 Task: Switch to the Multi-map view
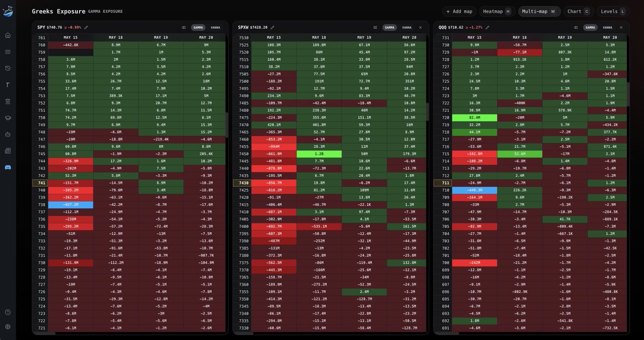pos(539,11)
